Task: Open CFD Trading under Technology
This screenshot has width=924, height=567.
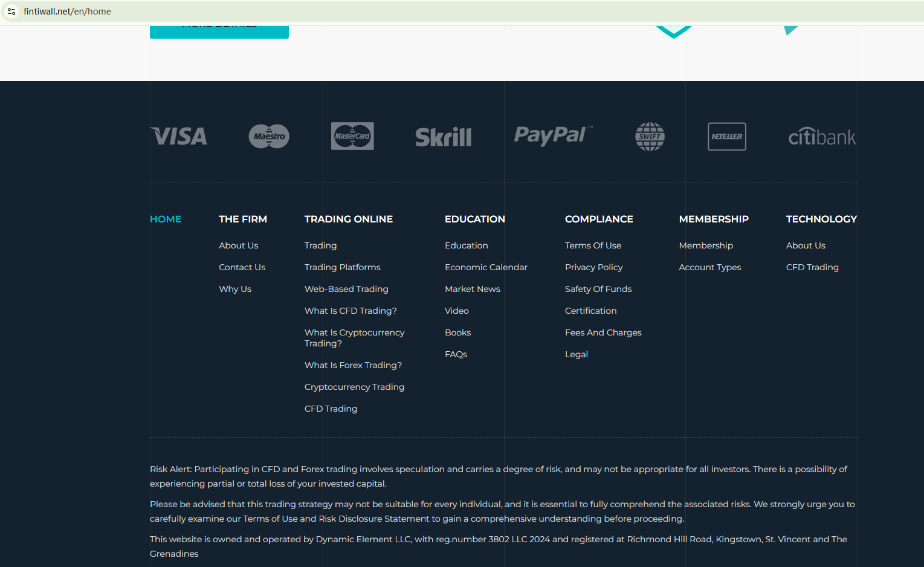Action: point(812,267)
